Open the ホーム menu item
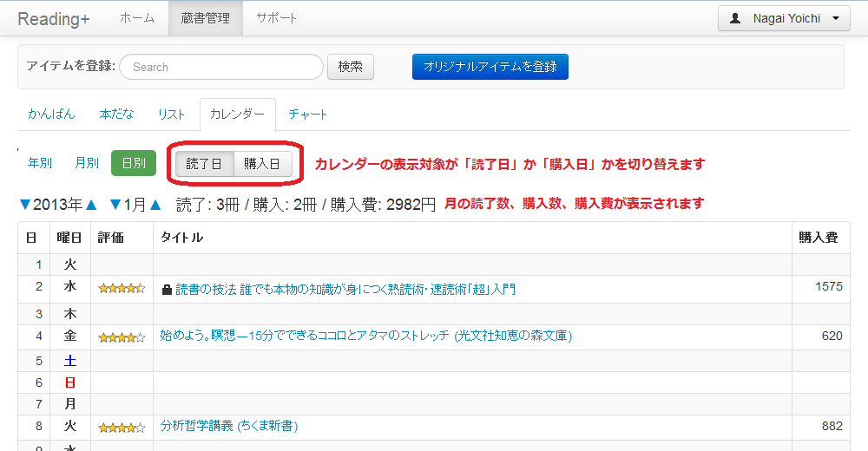 coord(137,18)
